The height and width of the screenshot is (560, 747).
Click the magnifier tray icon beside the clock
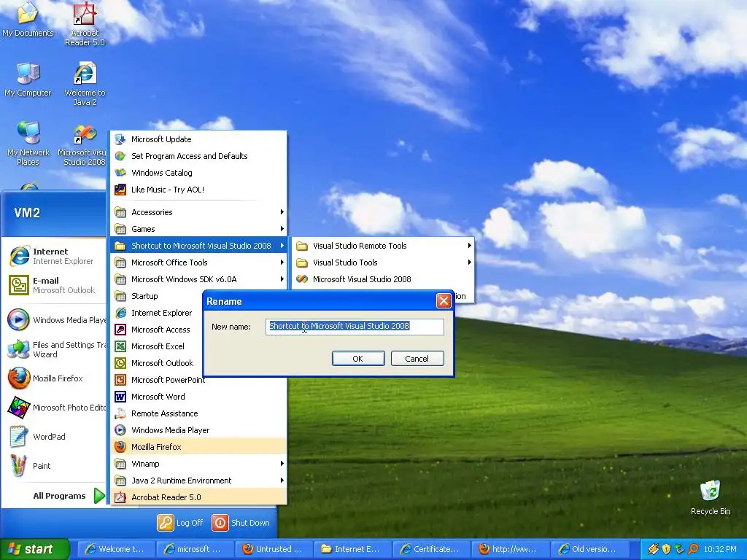point(693,549)
